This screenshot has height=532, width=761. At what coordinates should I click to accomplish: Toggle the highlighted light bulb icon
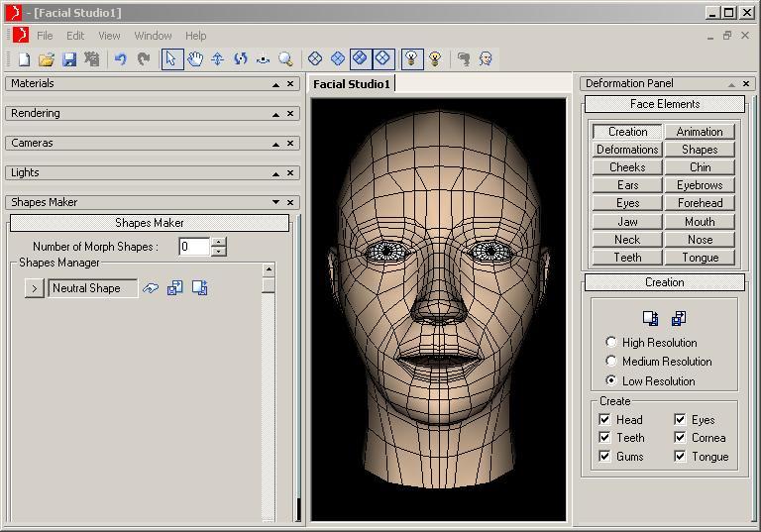(411, 59)
